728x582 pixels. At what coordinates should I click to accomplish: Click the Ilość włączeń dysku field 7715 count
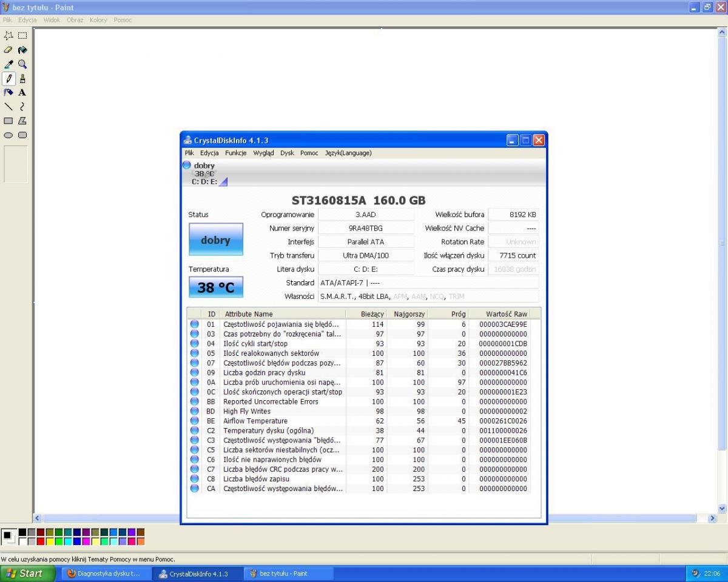click(x=513, y=256)
